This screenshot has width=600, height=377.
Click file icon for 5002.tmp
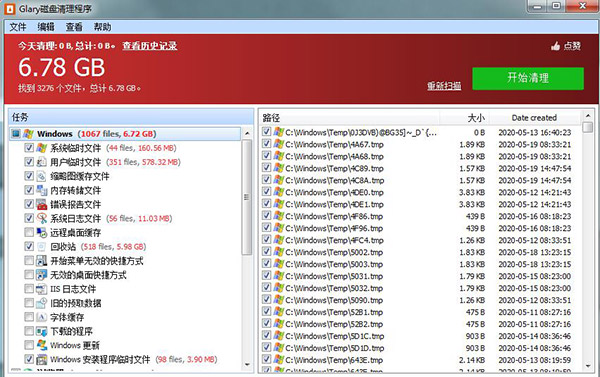[279, 252]
